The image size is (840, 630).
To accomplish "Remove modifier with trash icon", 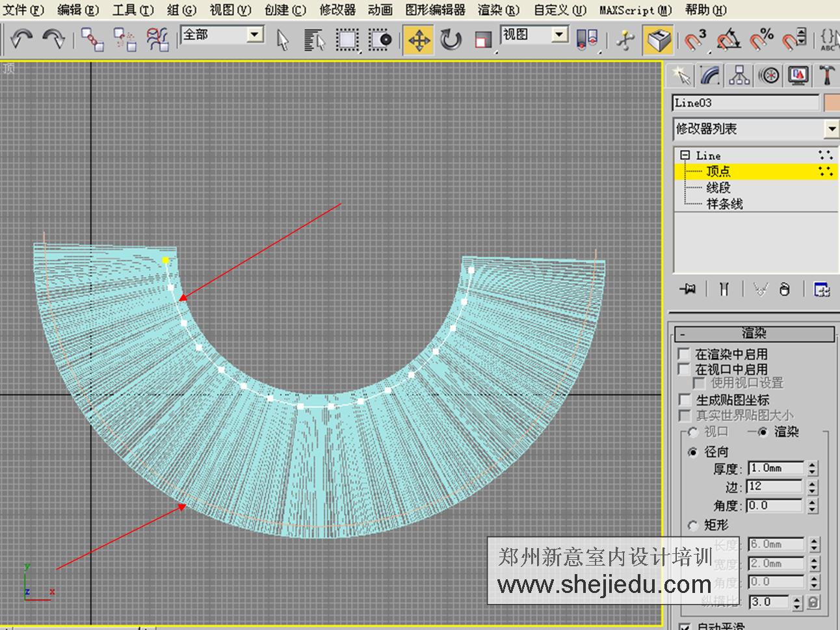I will point(785,290).
